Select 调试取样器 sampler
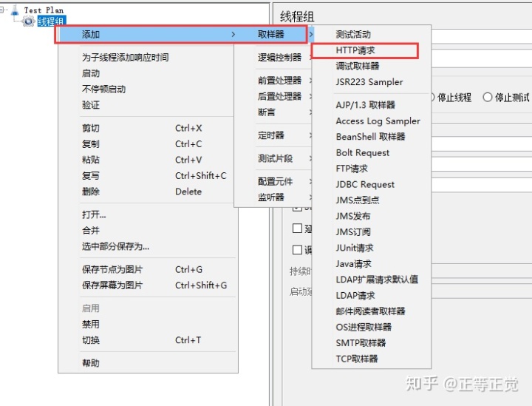This screenshot has height=406, width=532. [x=371, y=66]
